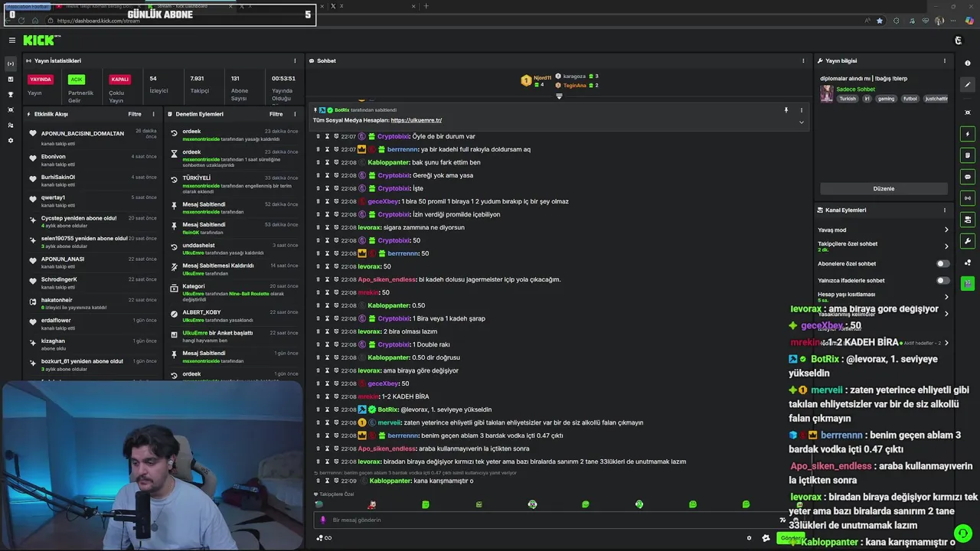
Task: Click the microphone icon in message box
Action: [x=322, y=520]
